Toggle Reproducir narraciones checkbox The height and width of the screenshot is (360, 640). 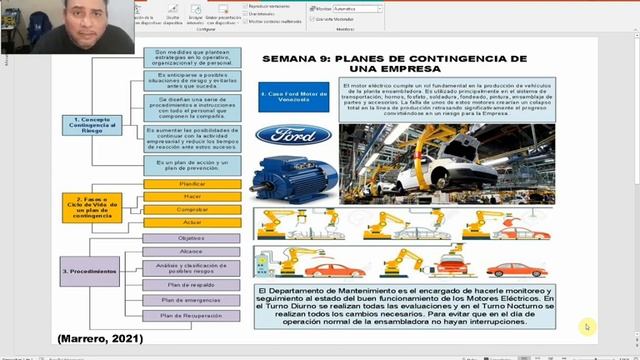(245, 7)
